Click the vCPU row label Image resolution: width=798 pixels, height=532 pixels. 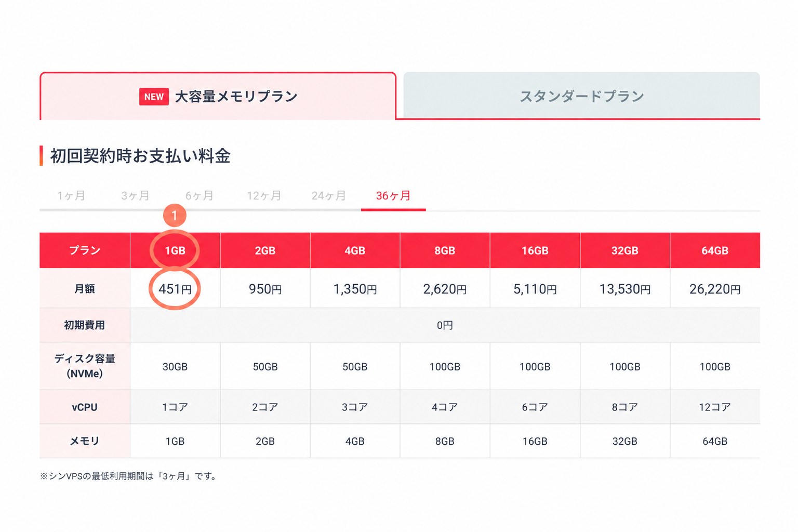click(x=85, y=407)
